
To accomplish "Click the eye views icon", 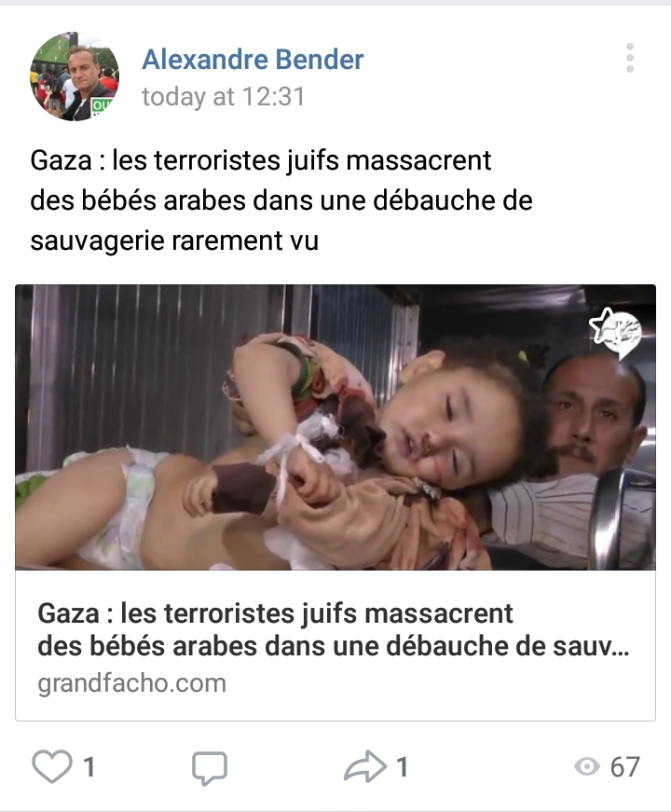I will [x=587, y=766].
